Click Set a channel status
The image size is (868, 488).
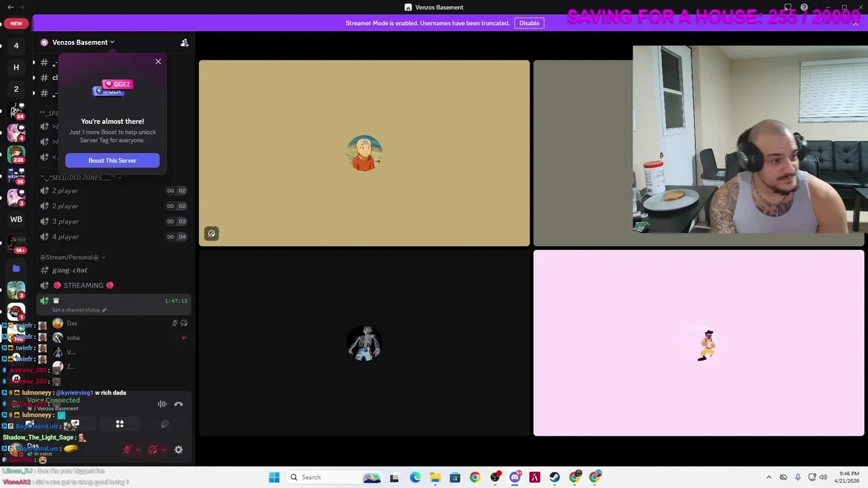tap(79, 310)
